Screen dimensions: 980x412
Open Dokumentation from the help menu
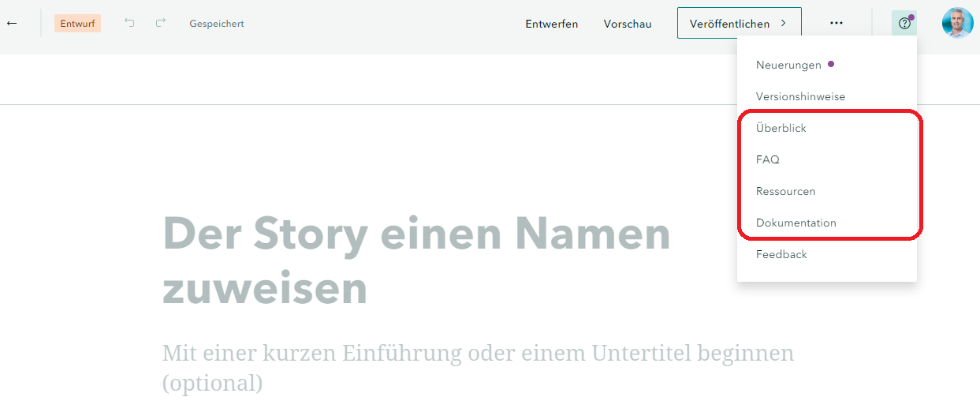coord(796,223)
